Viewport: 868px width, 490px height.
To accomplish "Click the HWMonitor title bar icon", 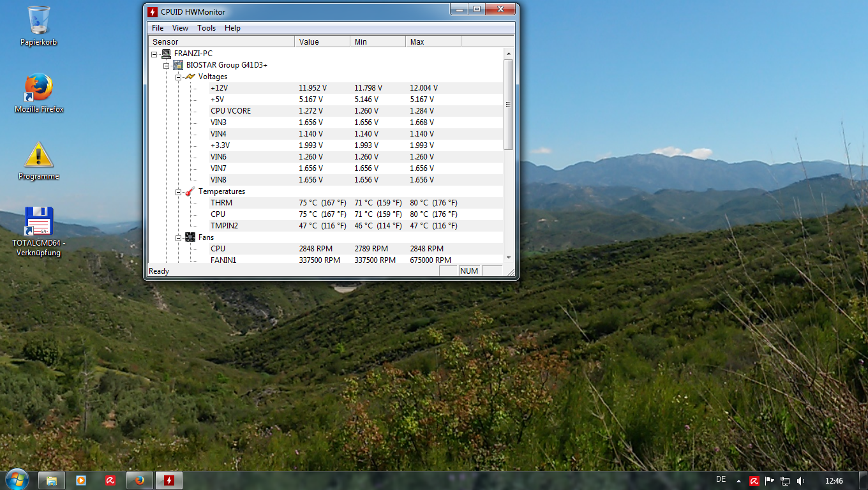I will click(x=153, y=11).
